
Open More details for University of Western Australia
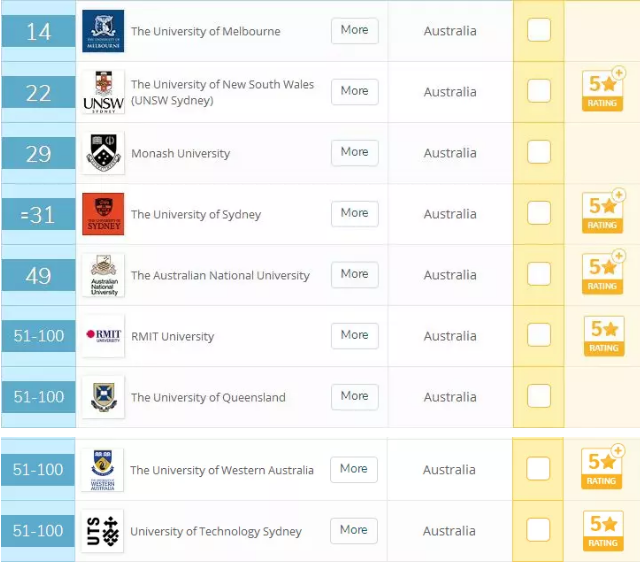(353, 469)
